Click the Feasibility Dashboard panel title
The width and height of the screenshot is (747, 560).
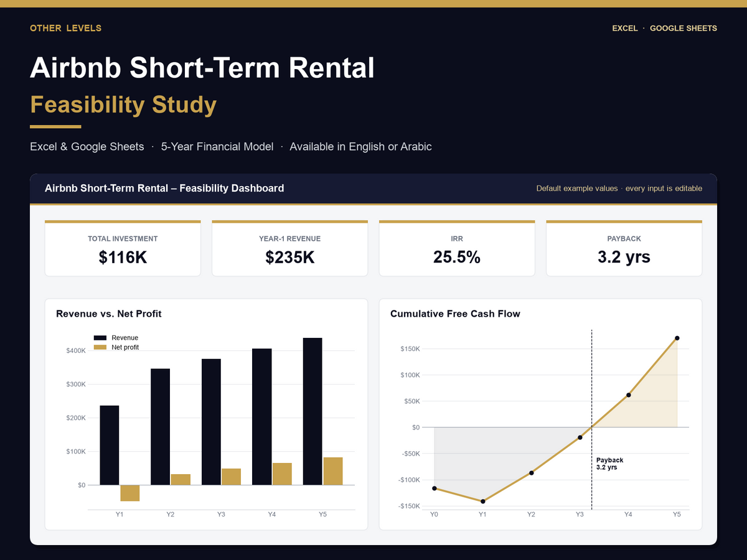[164, 188]
